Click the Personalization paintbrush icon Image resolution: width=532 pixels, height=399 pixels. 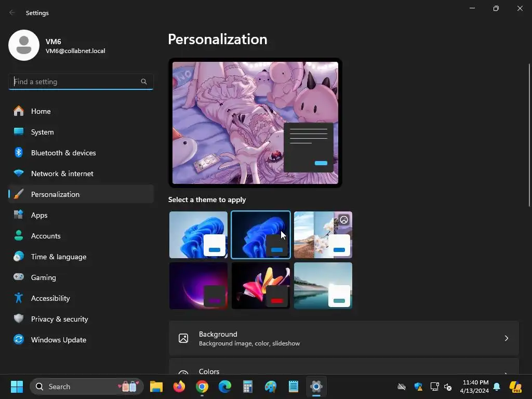coord(19,194)
